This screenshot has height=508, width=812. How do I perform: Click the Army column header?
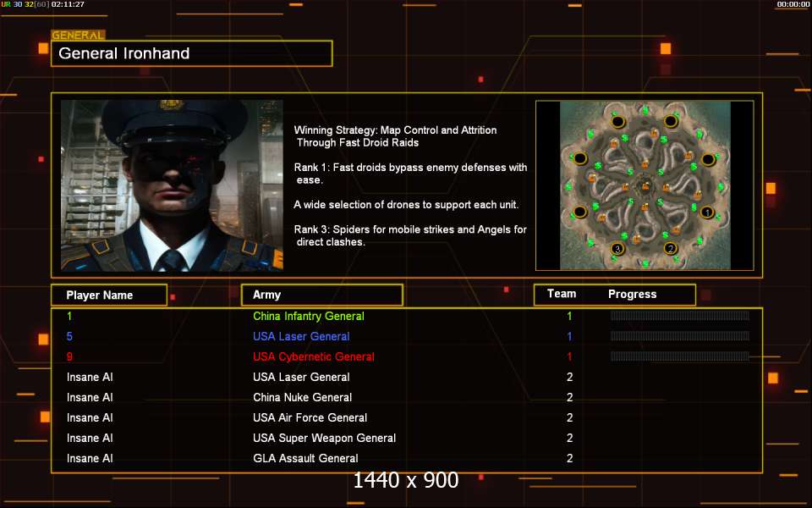click(x=322, y=295)
